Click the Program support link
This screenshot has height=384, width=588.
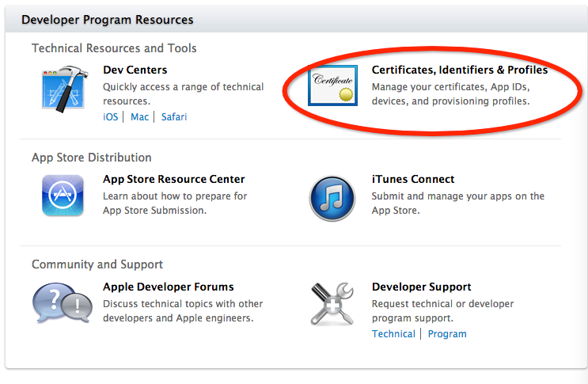click(447, 333)
